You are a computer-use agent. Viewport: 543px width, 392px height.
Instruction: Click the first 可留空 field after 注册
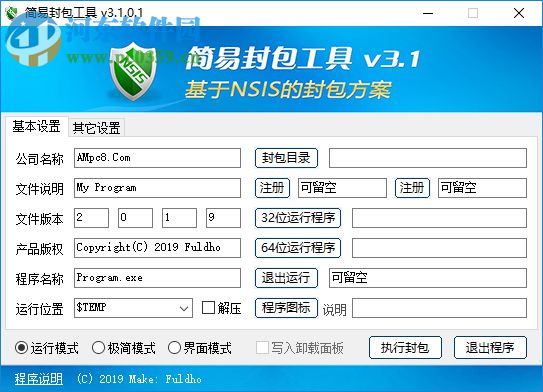click(342, 188)
